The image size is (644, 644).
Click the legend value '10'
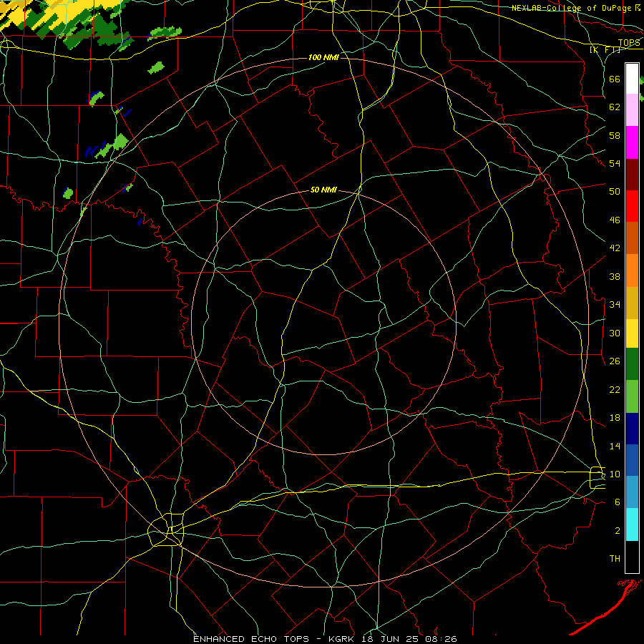pyautogui.click(x=615, y=474)
